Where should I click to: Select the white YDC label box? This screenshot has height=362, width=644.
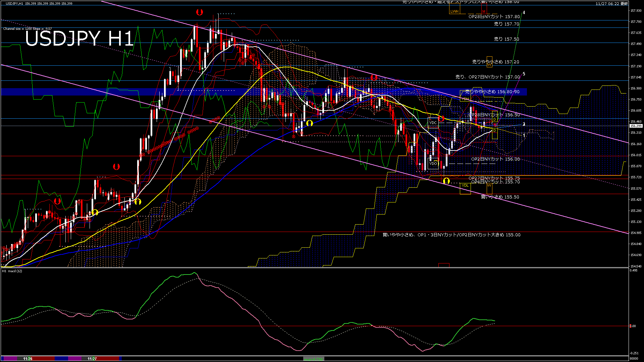click(x=433, y=123)
